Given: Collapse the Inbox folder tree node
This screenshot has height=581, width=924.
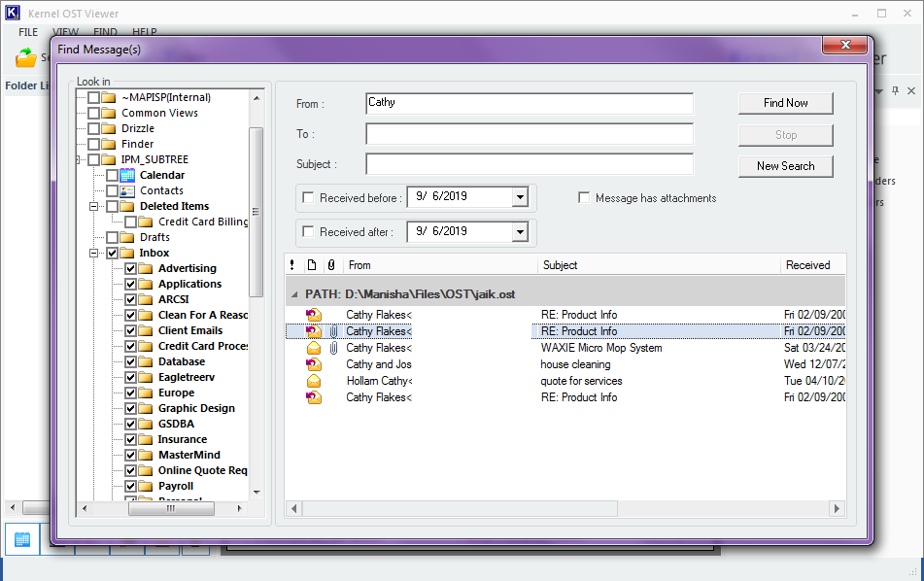Looking at the screenshot, I should tap(93, 253).
